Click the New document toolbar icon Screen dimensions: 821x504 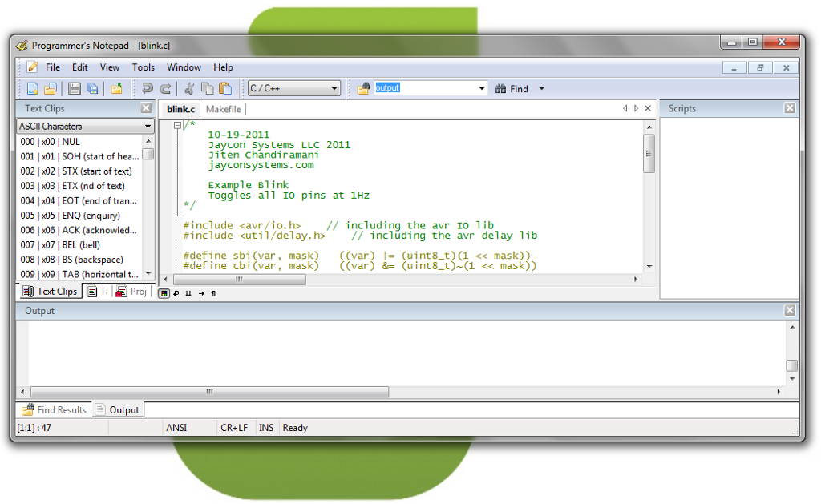(x=32, y=88)
